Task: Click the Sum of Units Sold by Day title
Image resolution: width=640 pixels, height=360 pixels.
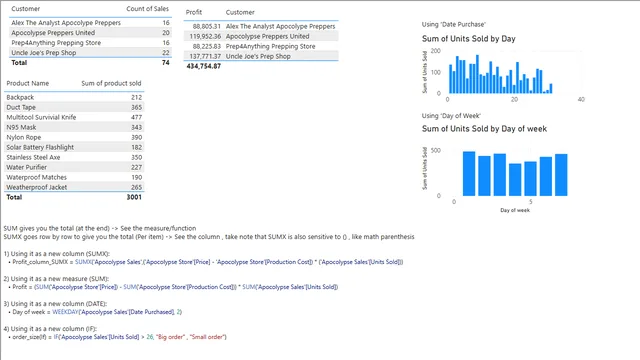Action: tap(469, 39)
